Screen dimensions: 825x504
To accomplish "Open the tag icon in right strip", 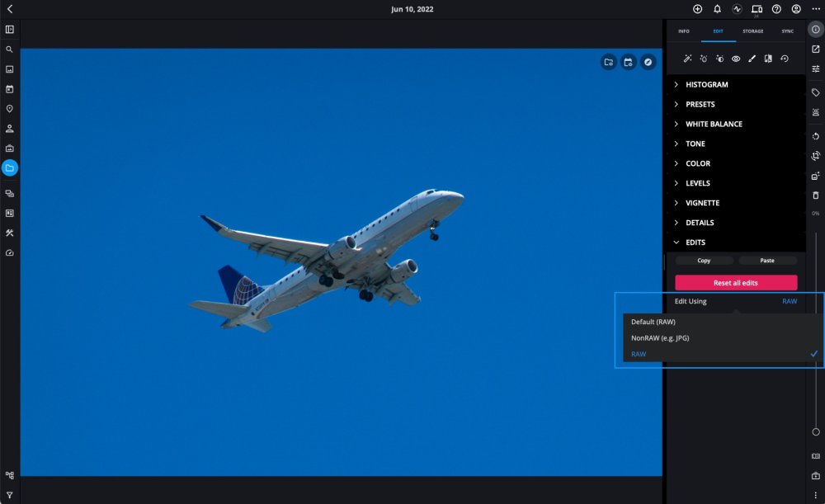I will click(x=816, y=92).
